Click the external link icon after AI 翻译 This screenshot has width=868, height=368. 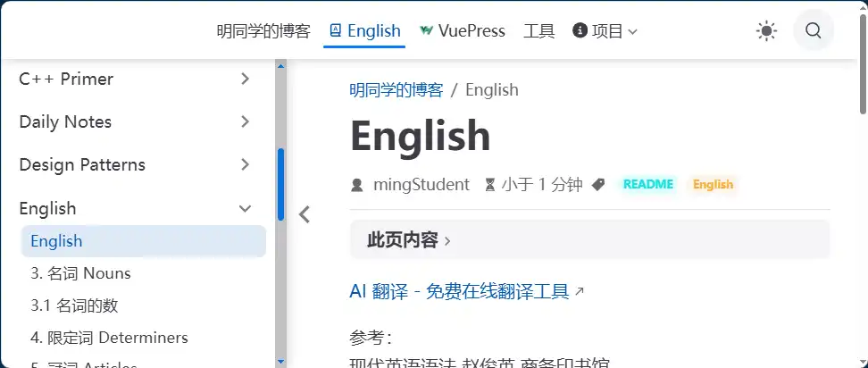(580, 292)
